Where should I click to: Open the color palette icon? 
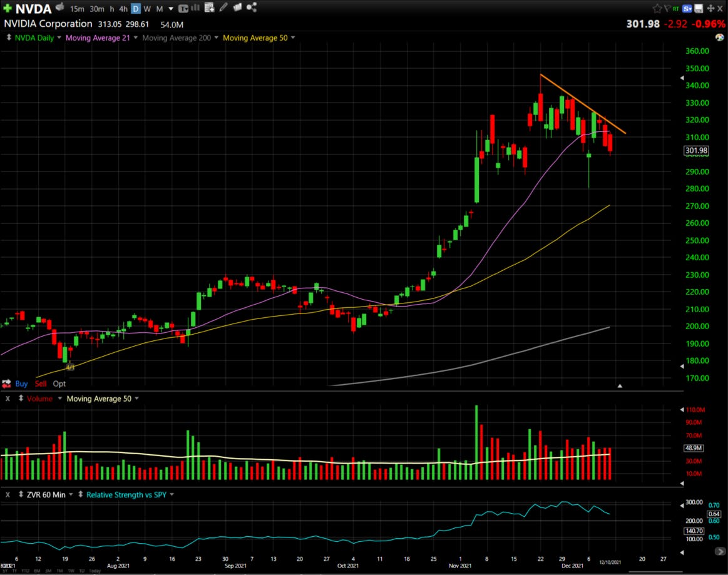[x=720, y=37]
